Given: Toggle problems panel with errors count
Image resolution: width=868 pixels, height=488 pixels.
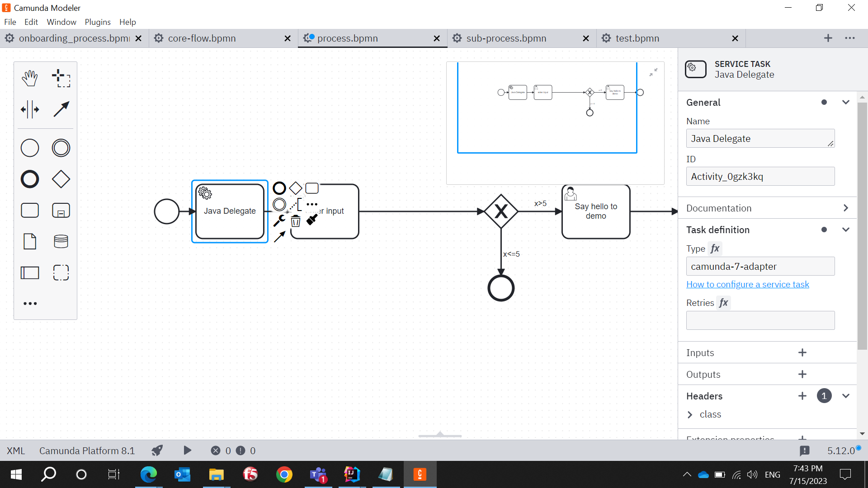Looking at the screenshot, I should click(233, 450).
